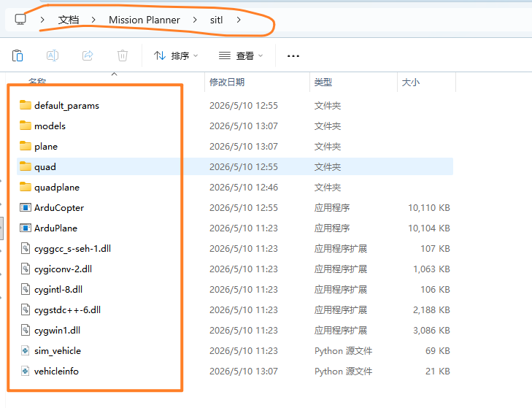Open the 查看 view dropdown

coord(241,55)
